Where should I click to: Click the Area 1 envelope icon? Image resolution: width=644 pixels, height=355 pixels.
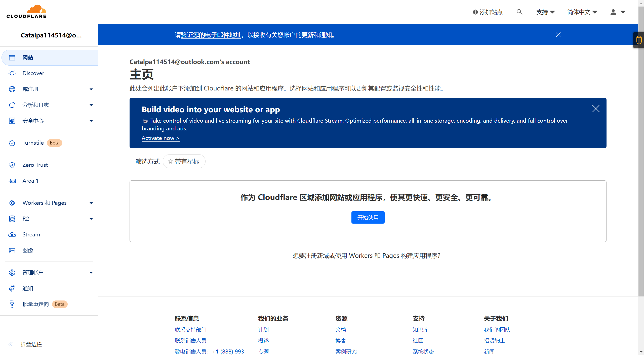[x=12, y=181]
